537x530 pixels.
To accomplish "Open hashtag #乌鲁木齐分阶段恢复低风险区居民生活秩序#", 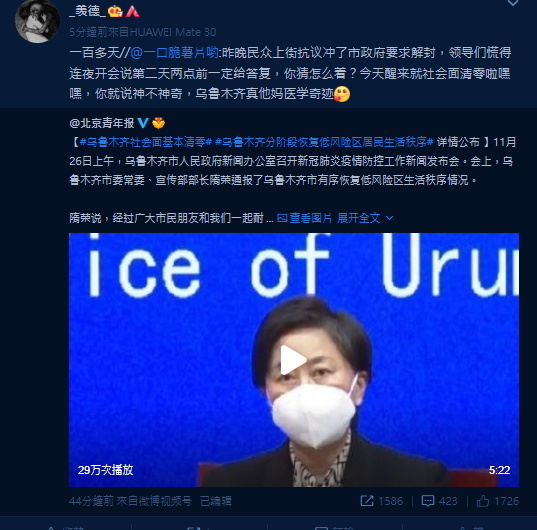I will [x=325, y=142].
